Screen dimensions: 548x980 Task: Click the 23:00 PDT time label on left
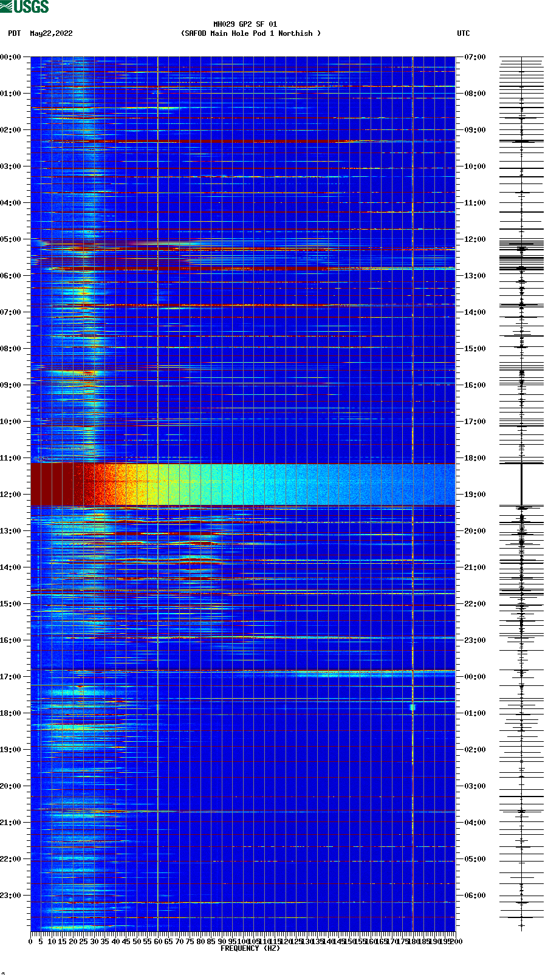click(x=11, y=896)
